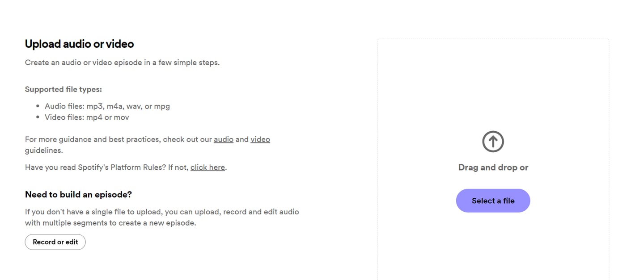Click the Have you read Spotify's Platform Rules text
The image size is (644, 280).
(x=107, y=167)
